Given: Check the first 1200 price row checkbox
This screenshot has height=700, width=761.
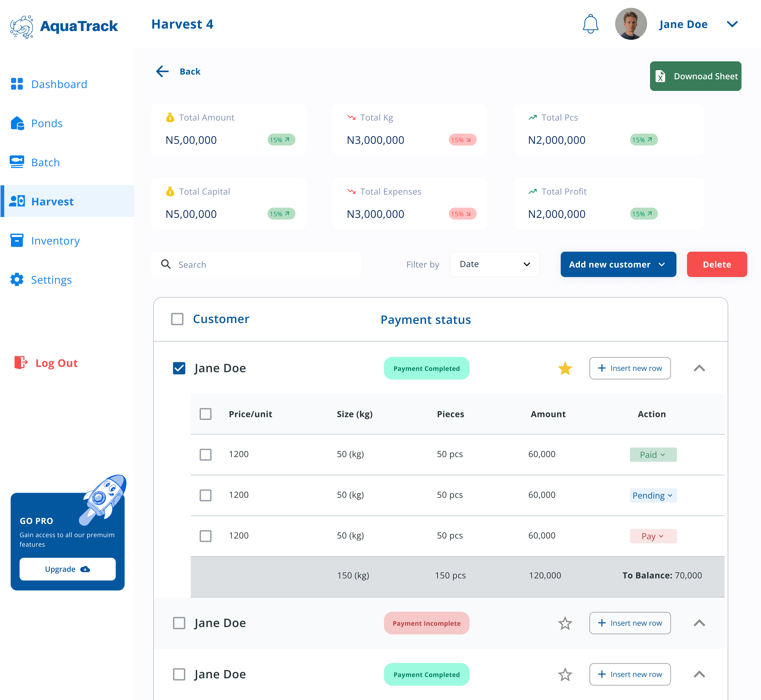Looking at the screenshot, I should click(206, 454).
